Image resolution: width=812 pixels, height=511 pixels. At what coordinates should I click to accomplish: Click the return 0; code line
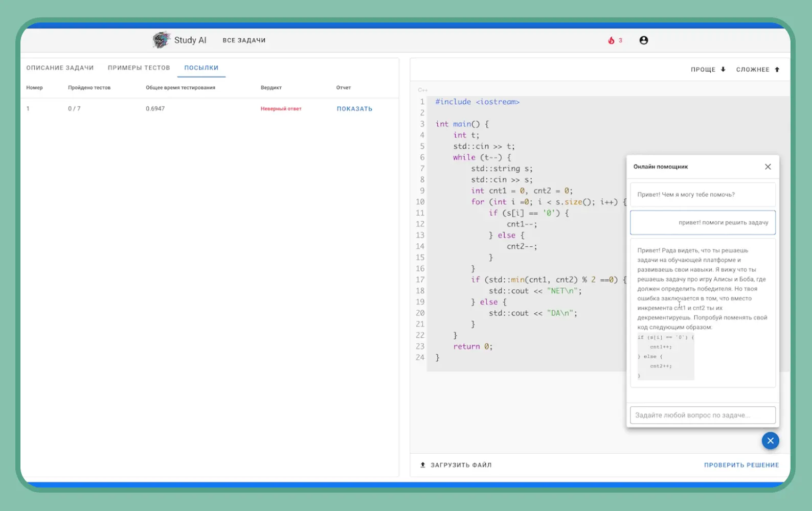[x=472, y=346]
